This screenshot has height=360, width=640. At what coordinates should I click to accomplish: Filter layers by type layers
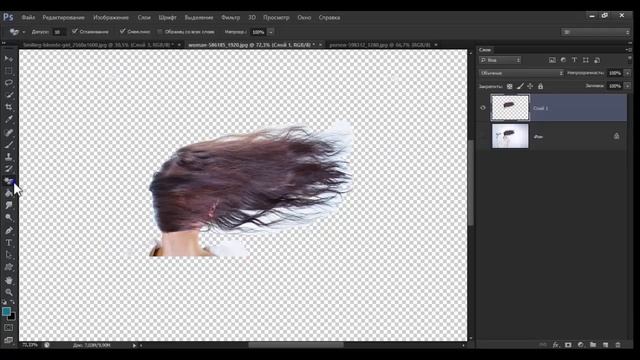click(x=574, y=60)
